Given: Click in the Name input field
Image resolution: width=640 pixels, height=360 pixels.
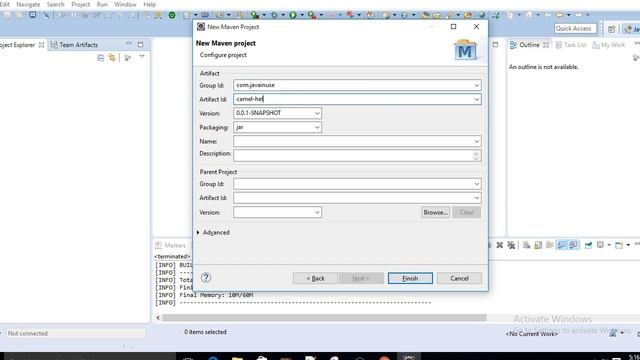Looking at the screenshot, I should point(353,141).
